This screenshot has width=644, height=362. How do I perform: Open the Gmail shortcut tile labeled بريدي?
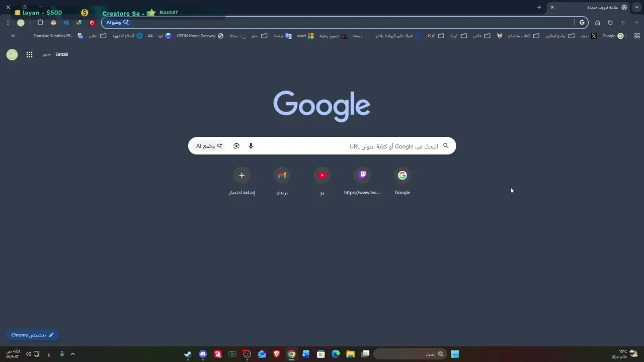point(282,182)
